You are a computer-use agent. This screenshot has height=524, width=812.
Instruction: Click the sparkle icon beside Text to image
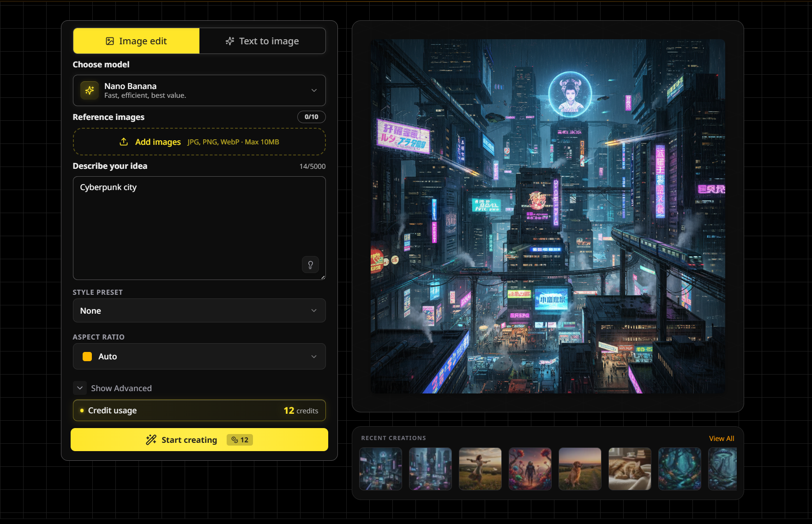pyautogui.click(x=229, y=41)
